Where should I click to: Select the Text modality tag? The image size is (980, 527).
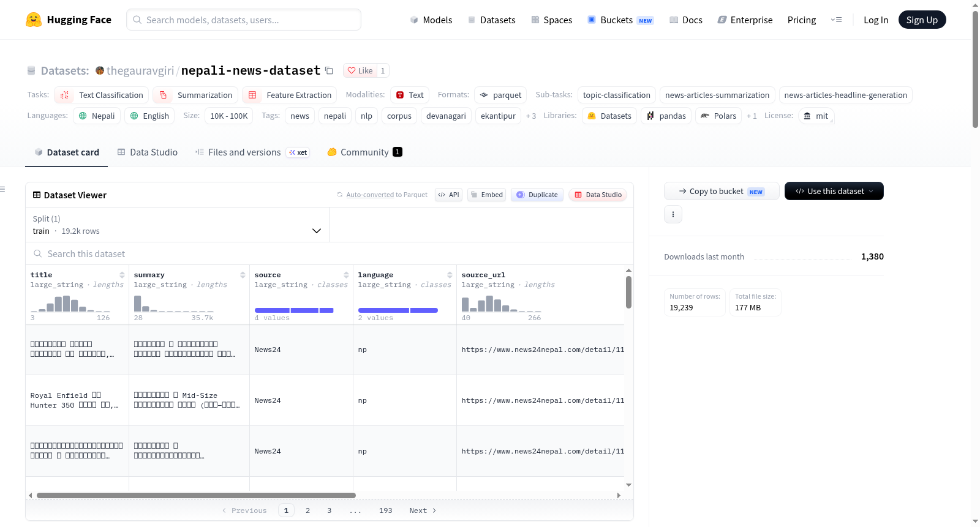[x=410, y=95]
